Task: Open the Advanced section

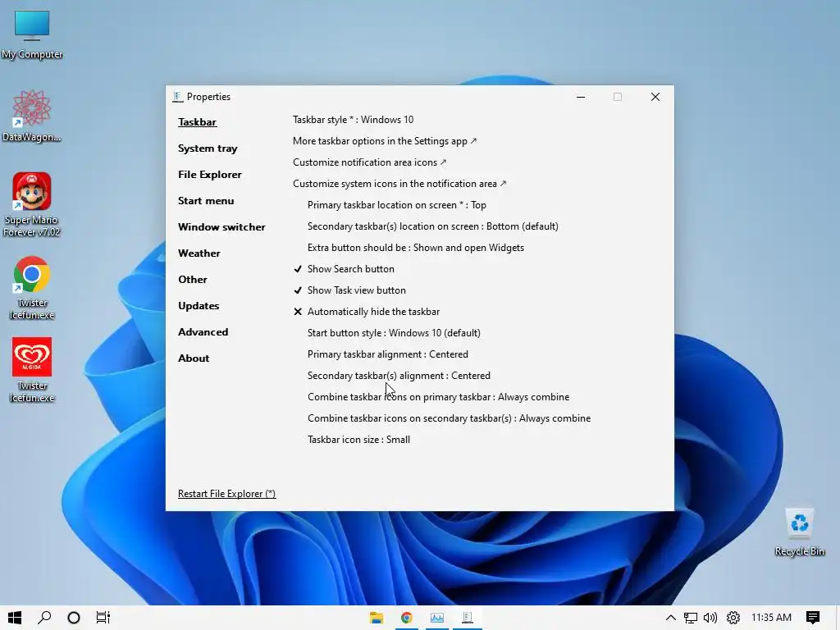Action: (203, 332)
